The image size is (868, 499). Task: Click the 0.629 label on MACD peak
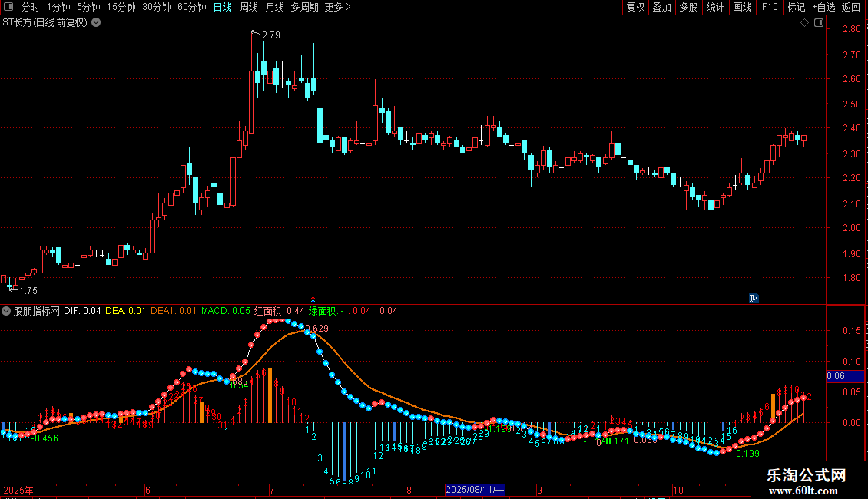point(317,328)
